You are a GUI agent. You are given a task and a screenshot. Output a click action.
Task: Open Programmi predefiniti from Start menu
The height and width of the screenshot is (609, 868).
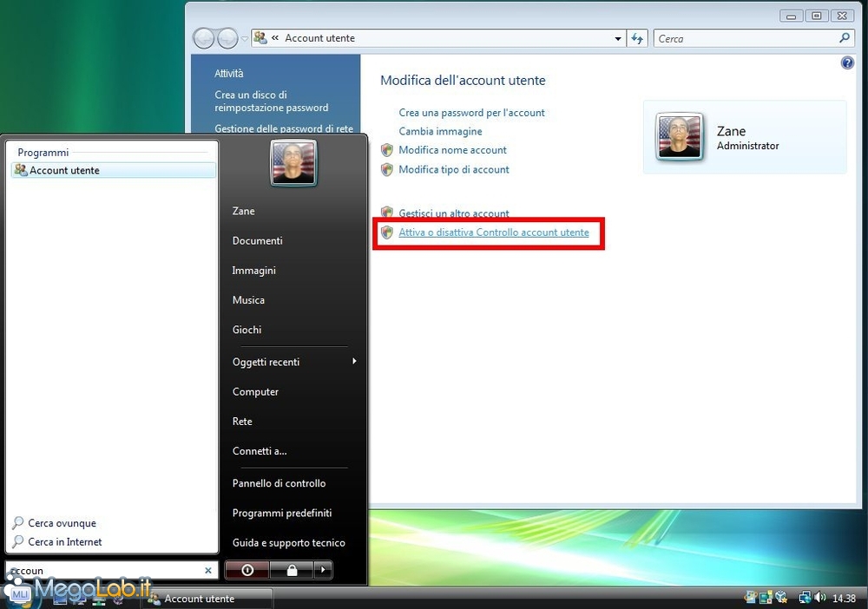pos(282,513)
